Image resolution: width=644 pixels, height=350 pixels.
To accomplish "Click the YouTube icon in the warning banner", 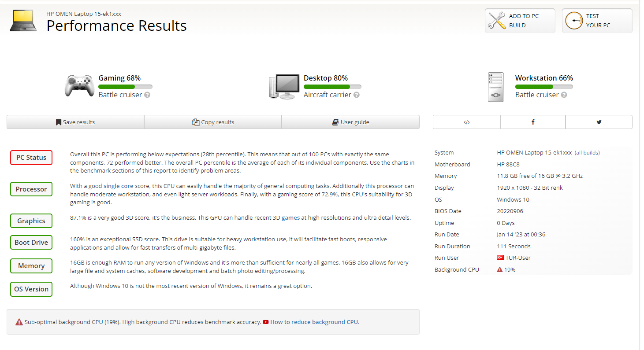I will pyautogui.click(x=266, y=322).
